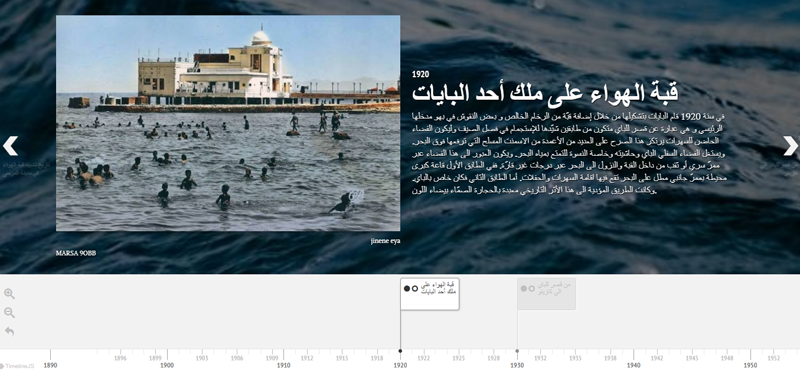Zoom out of the timeline

click(9, 313)
